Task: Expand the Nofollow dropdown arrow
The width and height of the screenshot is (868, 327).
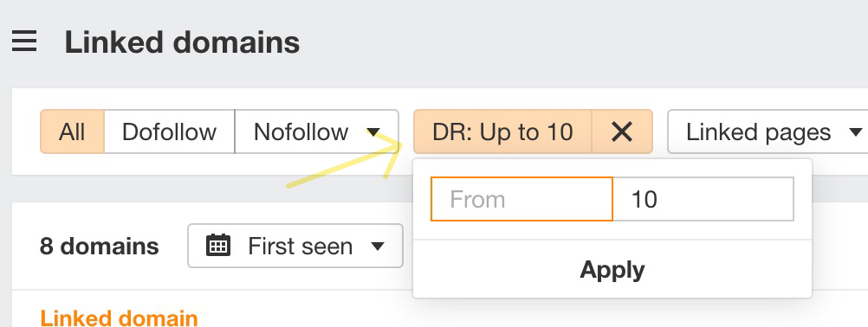Action: [373, 132]
